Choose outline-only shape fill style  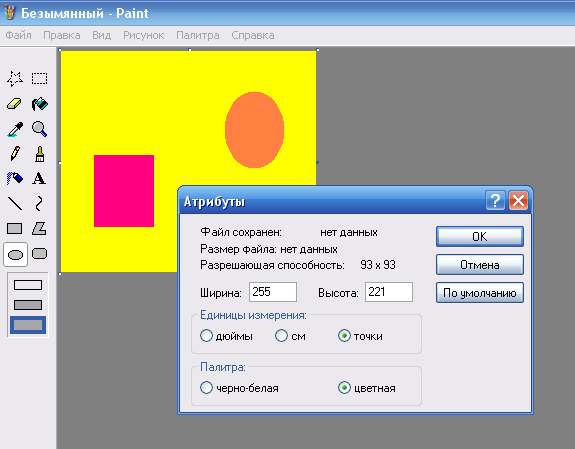(x=28, y=285)
